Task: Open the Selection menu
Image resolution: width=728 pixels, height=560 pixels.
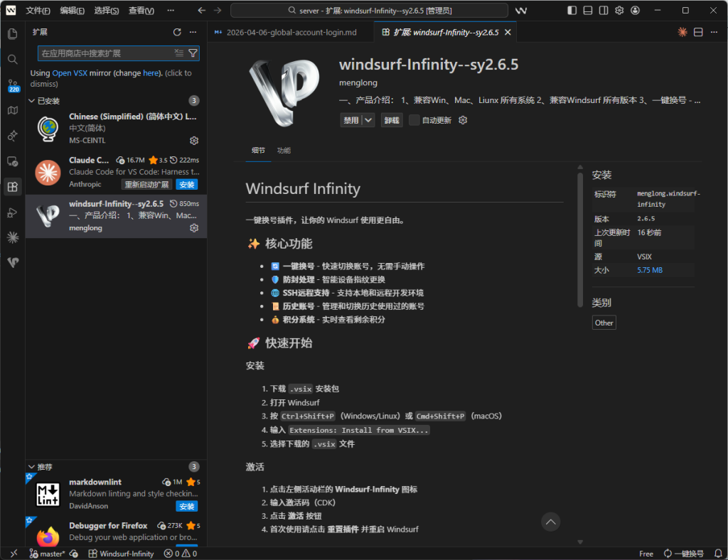Action: click(107, 10)
